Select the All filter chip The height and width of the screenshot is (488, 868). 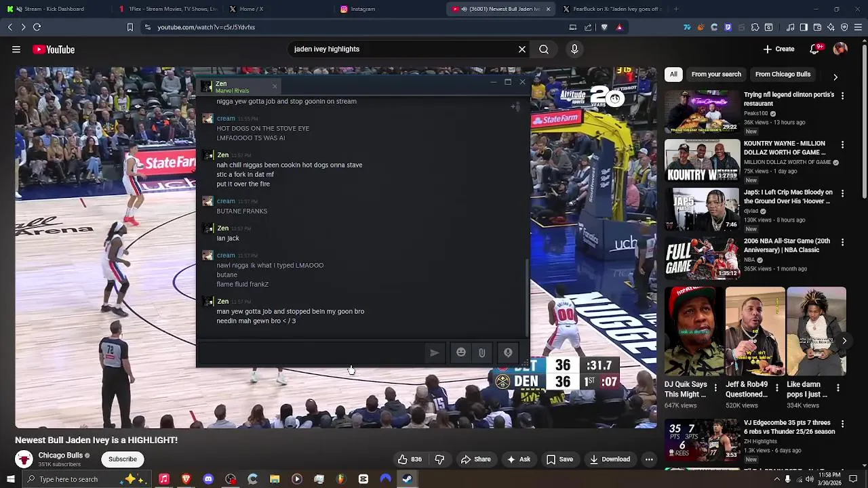[x=673, y=74]
